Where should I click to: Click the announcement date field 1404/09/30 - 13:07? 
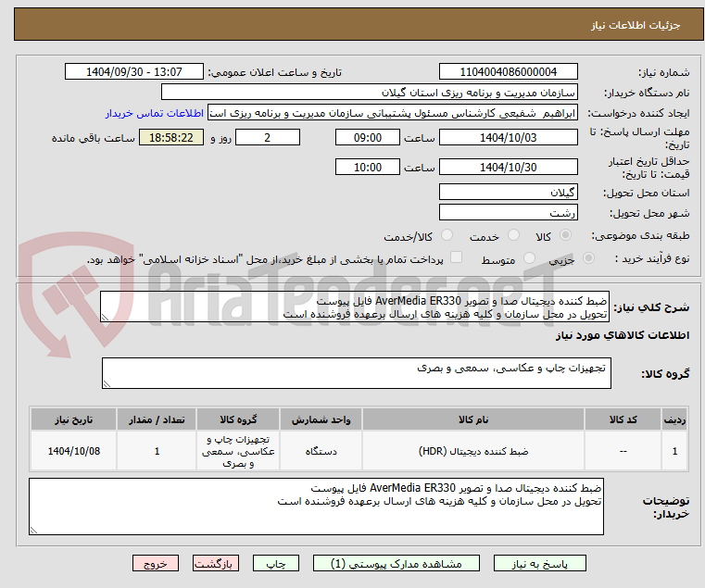134,72
